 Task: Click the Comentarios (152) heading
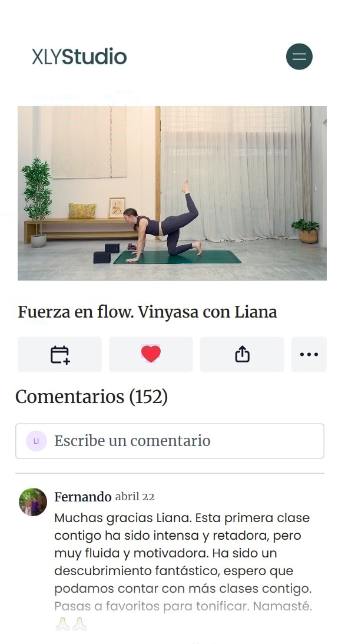tap(91, 397)
